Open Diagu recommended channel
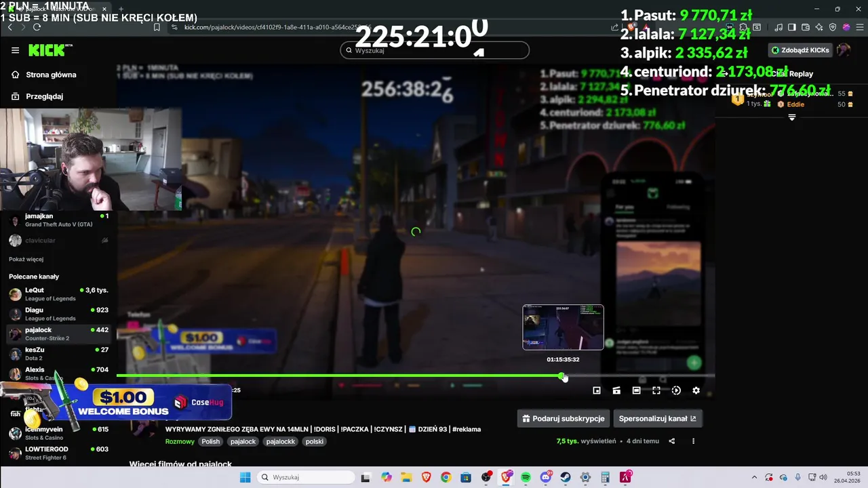 click(x=59, y=314)
